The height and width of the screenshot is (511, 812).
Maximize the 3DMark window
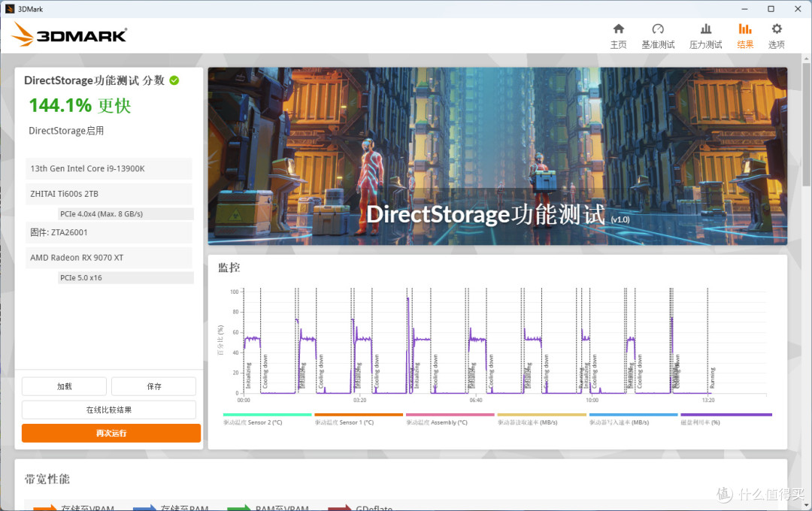tap(771, 9)
